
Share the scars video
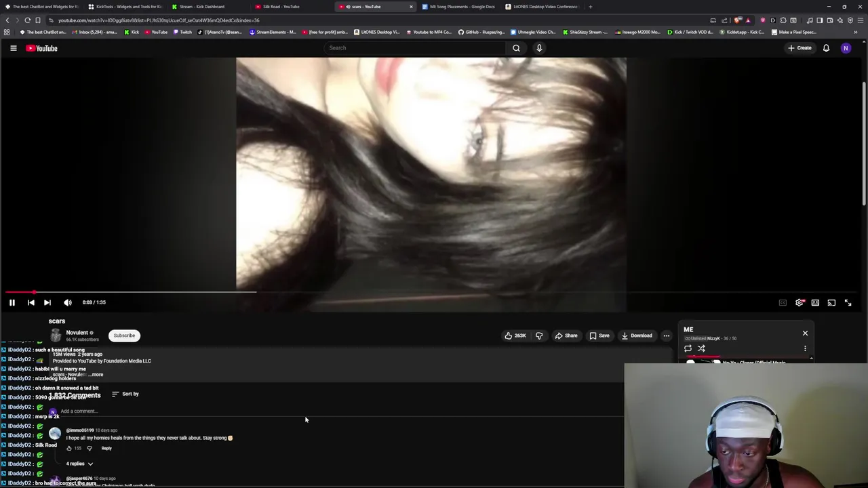(x=566, y=335)
